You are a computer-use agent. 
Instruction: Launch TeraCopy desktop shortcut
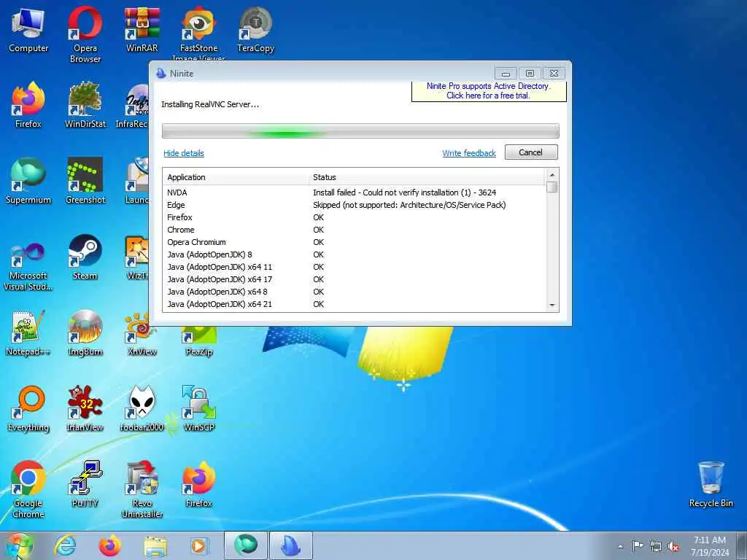tap(256, 29)
